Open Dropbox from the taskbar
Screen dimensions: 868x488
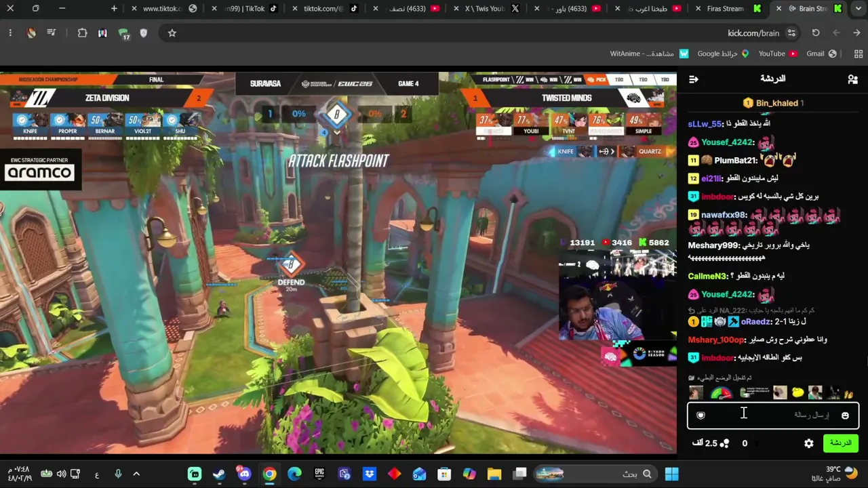[370, 474]
